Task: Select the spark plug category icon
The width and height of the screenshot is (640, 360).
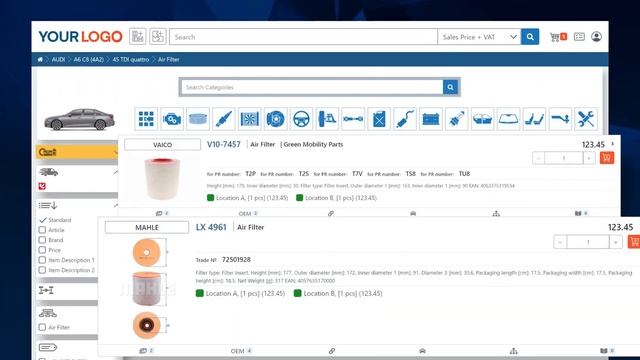Action: pyautogui.click(x=457, y=119)
